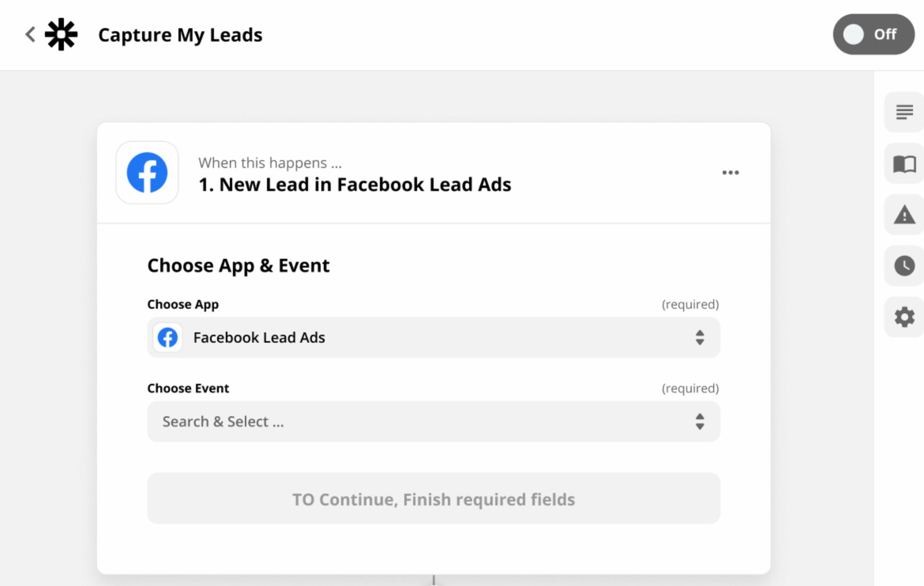Click the step title New Lead in Facebook Lead Ads

(x=354, y=185)
